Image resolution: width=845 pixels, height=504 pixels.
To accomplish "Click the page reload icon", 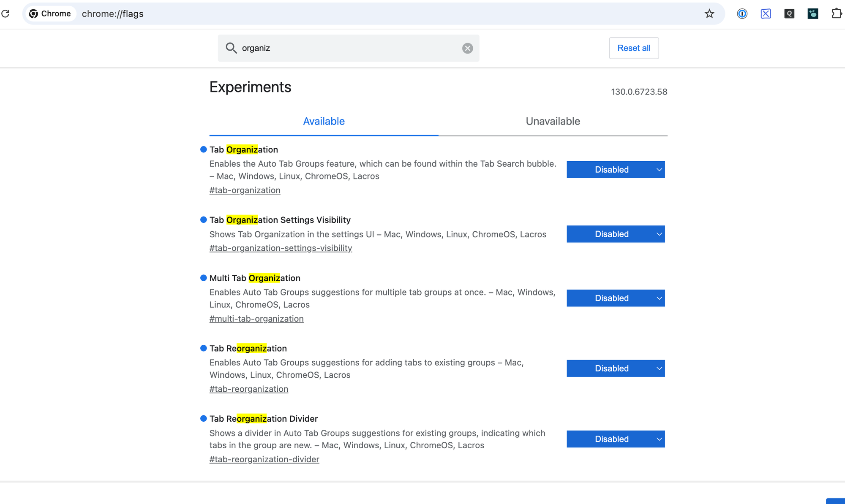I will click(5, 14).
